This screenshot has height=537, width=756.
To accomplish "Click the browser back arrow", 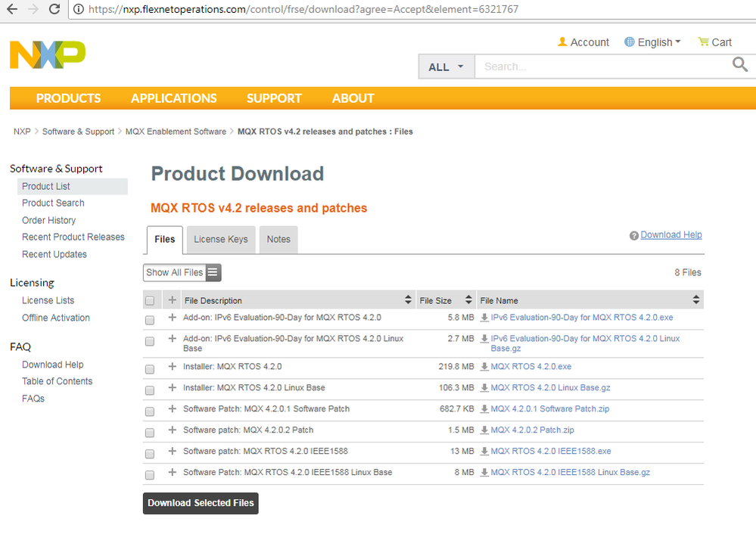I will (12, 9).
